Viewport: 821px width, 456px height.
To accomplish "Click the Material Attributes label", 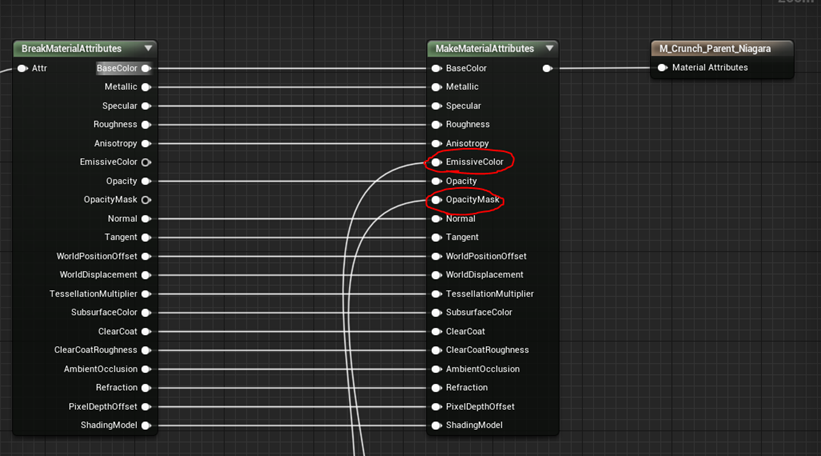I will click(709, 68).
